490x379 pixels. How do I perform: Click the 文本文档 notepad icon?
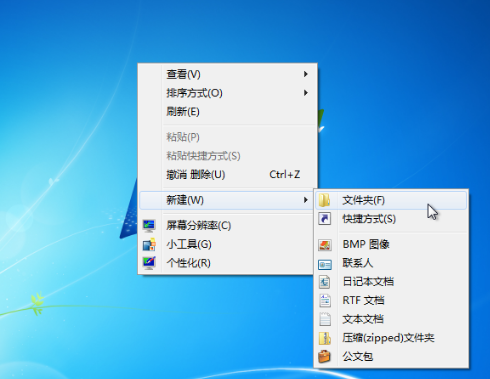[325, 319]
